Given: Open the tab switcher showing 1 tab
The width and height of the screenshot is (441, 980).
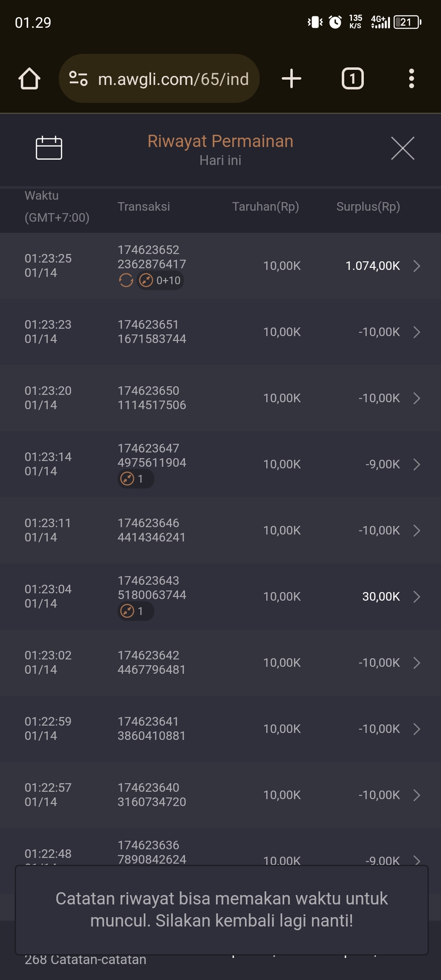Looking at the screenshot, I should tap(352, 78).
